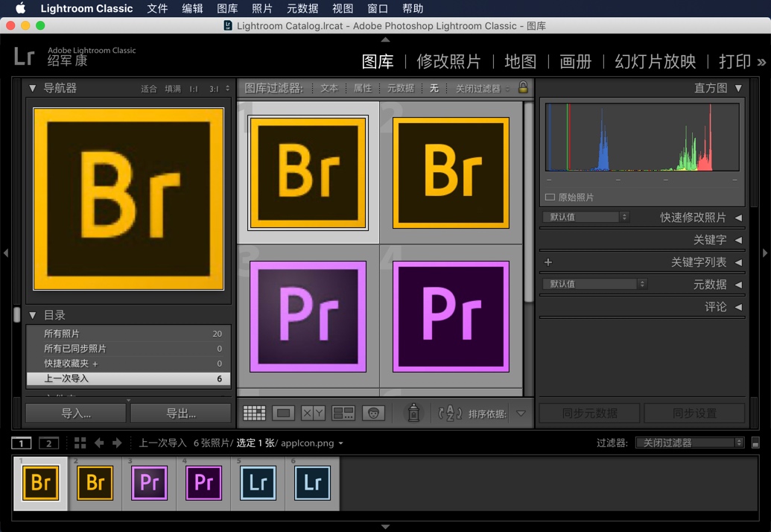
Task: Click the second monitor window icon
Action: 49,443
